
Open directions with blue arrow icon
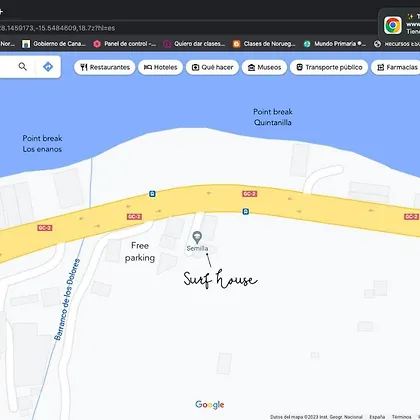pyautogui.click(x=48, y=67)
